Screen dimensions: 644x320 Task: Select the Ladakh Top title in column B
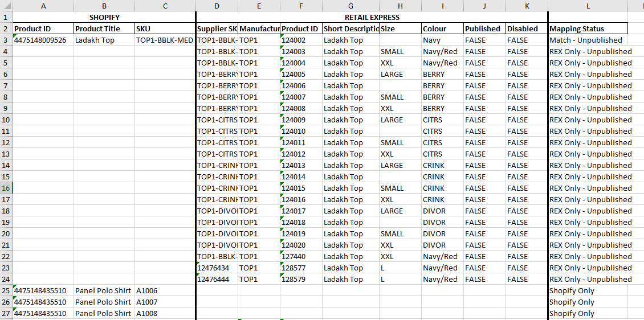[x=104, y=40]
